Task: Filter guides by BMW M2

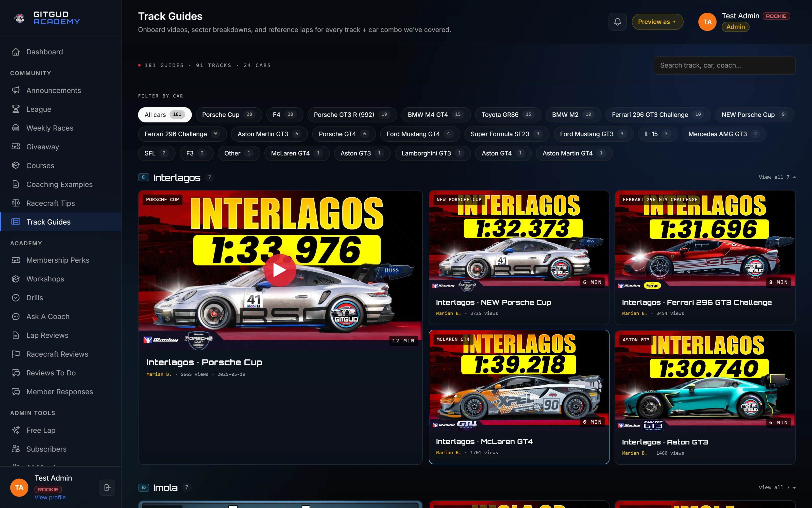Action: pyautogui.click(x=573, y=115)
